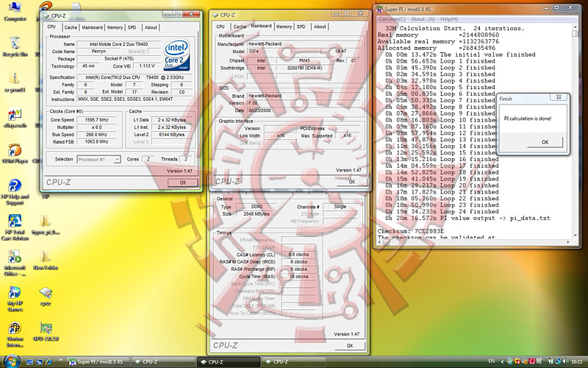Screen dimensions: 588x368
Task: Open the Calculate(C) menu in Super PI
Action: 392,19
